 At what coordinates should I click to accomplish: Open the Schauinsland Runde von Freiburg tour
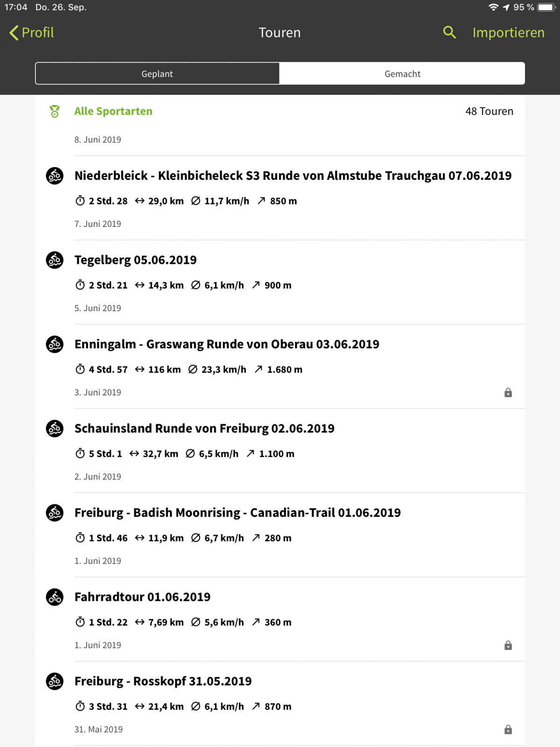click(204, 429)
